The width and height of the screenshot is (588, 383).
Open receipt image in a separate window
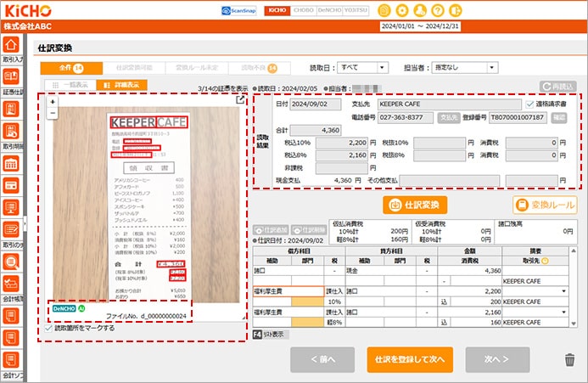click(240, 99)
